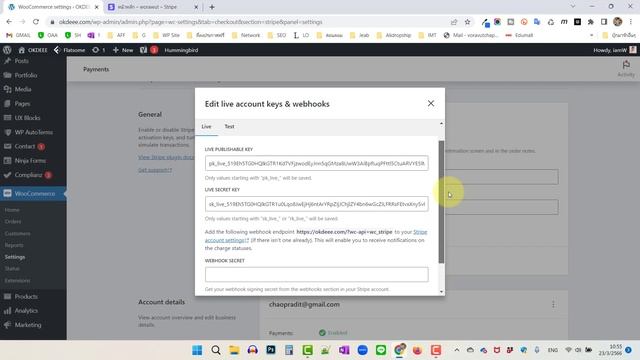Screen dimensions: 640x360
Task: Open the Howdy user account menu
Action: click(615, 50)
